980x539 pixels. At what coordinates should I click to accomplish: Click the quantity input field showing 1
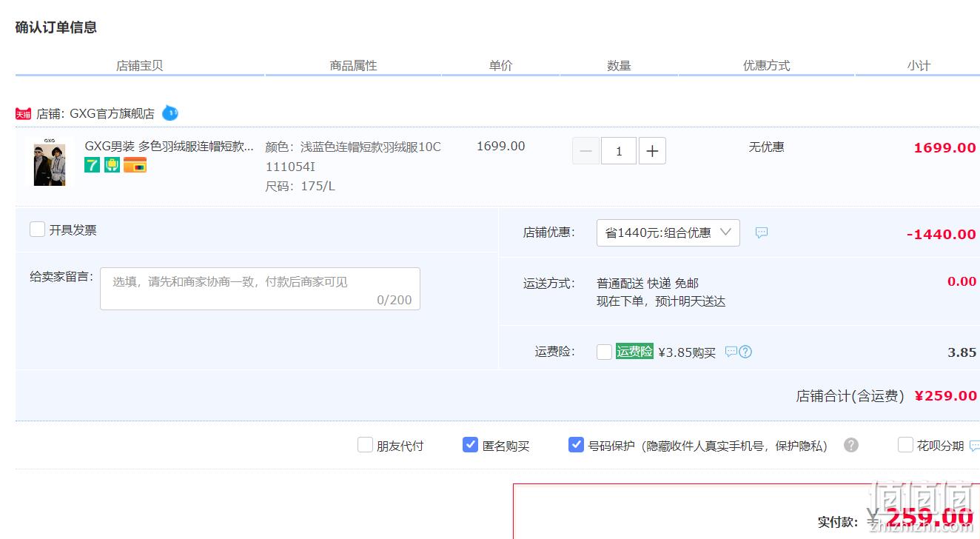(619, 151)
